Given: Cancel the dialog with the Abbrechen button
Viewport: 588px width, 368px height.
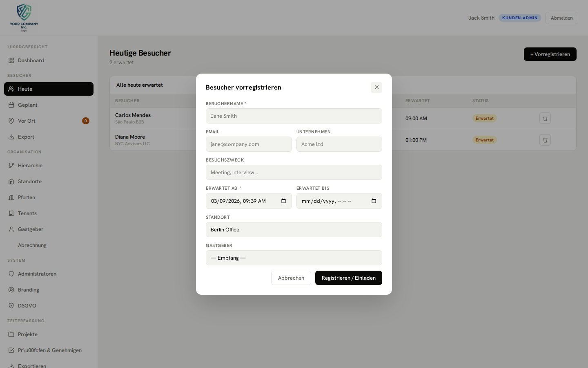Looking at the screenshot, I should coord(291,278).
